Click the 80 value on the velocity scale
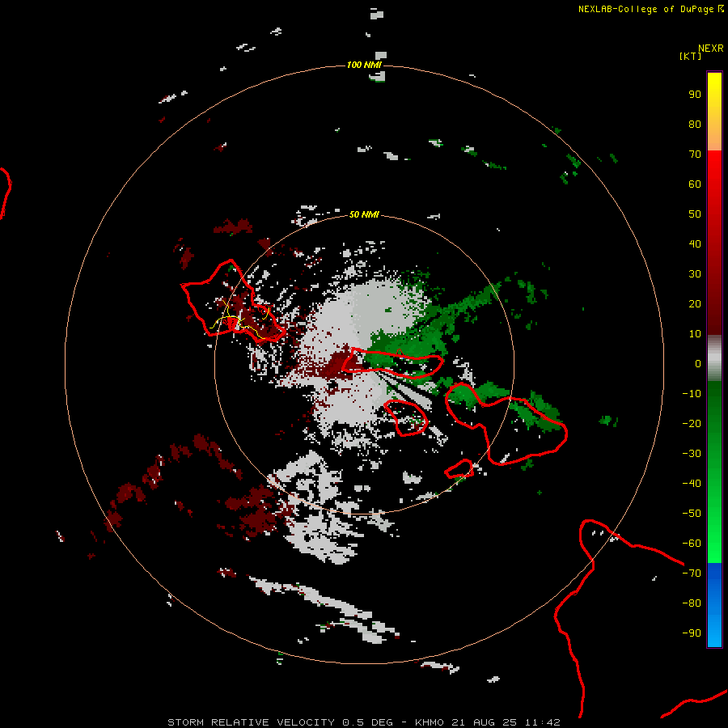Screen dimensions: 728x728 pyautogui.click(x=695, y=125)
